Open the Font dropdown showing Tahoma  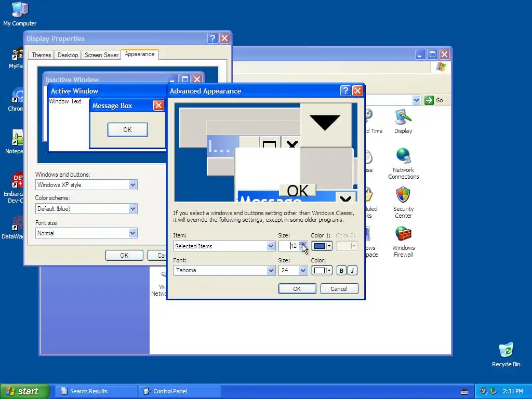pos(224,270)
